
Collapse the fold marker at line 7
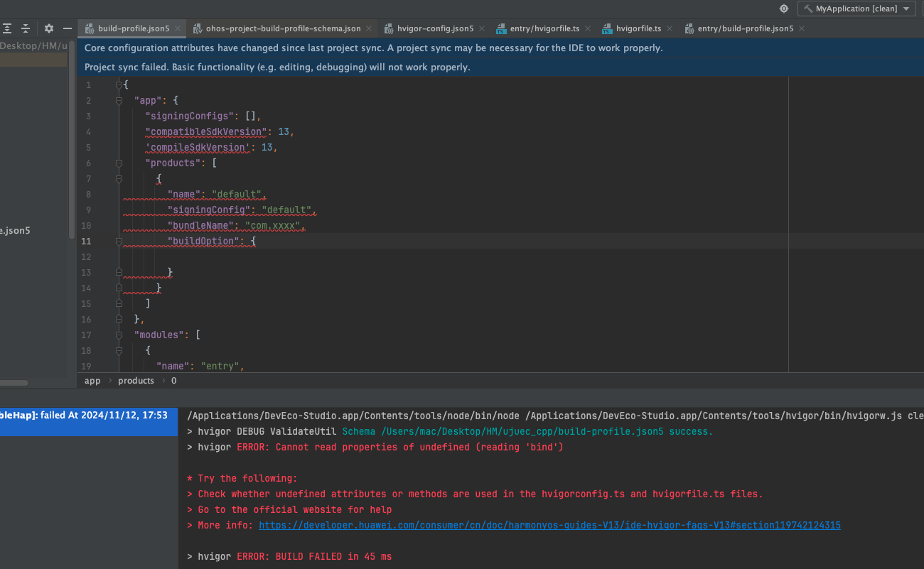coord(119,179)
